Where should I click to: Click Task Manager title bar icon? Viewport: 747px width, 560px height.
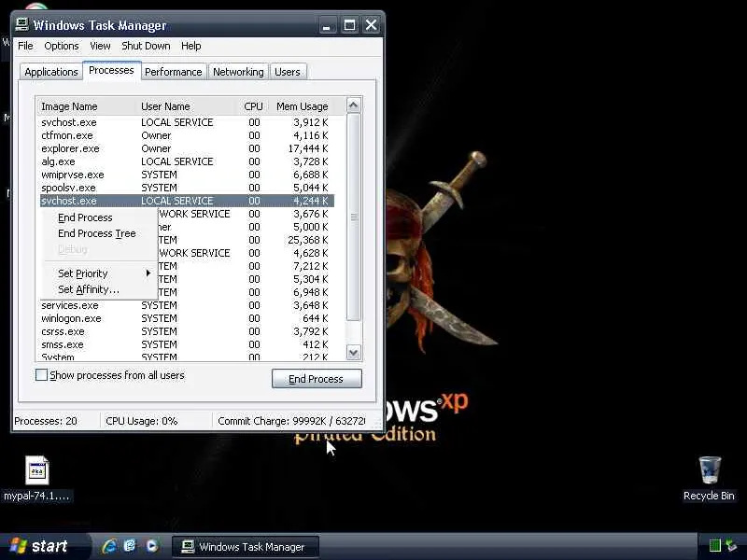click(21, 25)
